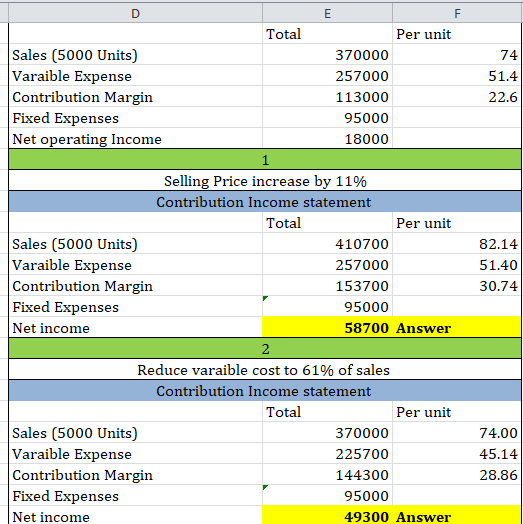This screenshot has width=523, height=524.
Task: Select the Selling Price increase by 11% row
Action: click(265, 181)
